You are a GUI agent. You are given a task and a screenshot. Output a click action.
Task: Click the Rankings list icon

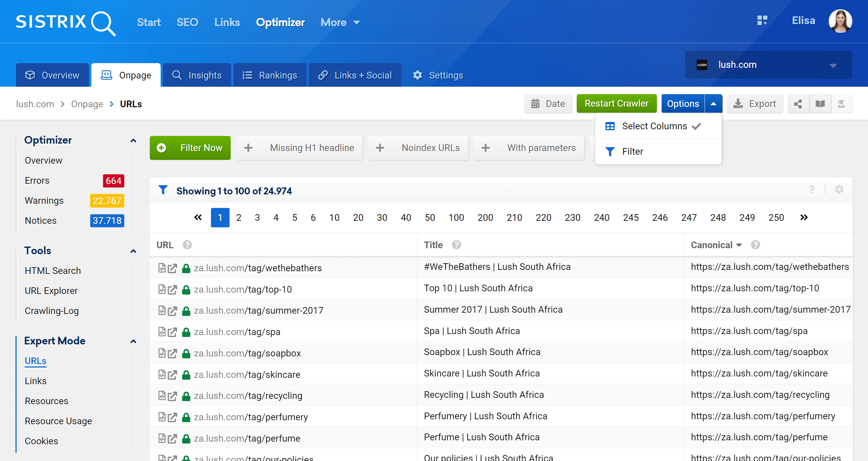pos(247,75)
